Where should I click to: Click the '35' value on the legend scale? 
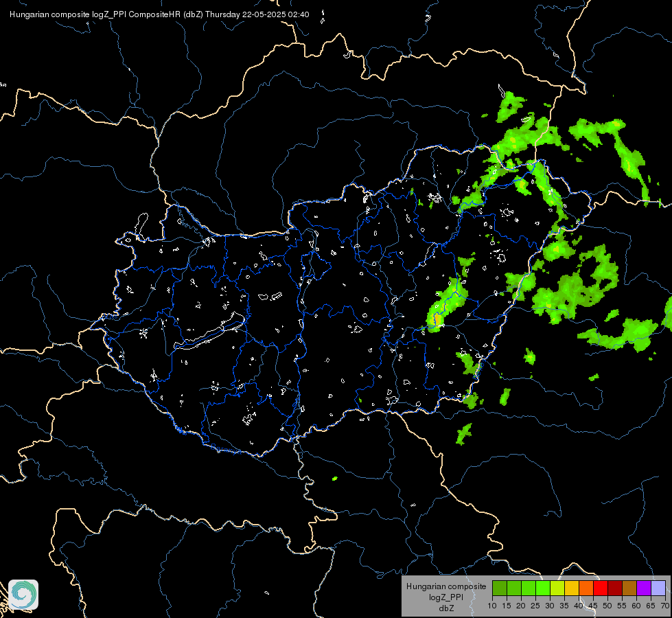pyautogui.click(x=564, y=606)
